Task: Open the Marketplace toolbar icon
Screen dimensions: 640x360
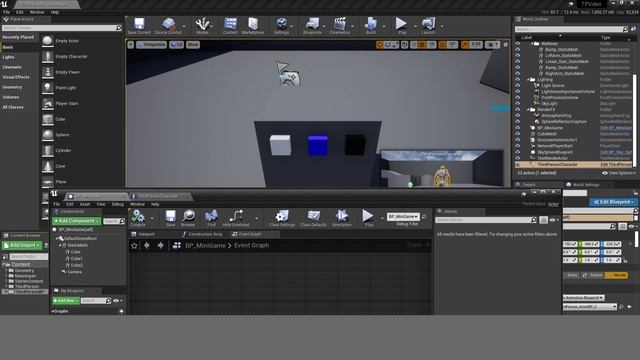Action: 253,26
